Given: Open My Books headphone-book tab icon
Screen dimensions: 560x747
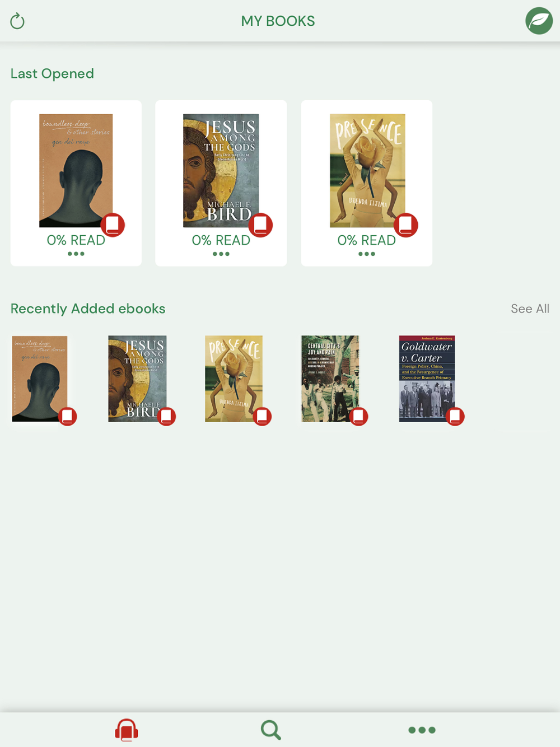Looking at the screenshot, I should point(127,730).
